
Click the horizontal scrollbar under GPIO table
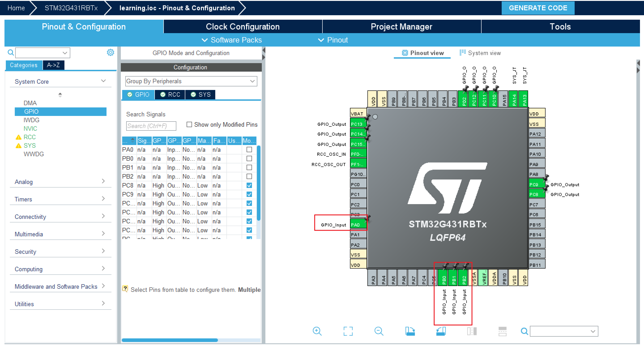170,340
